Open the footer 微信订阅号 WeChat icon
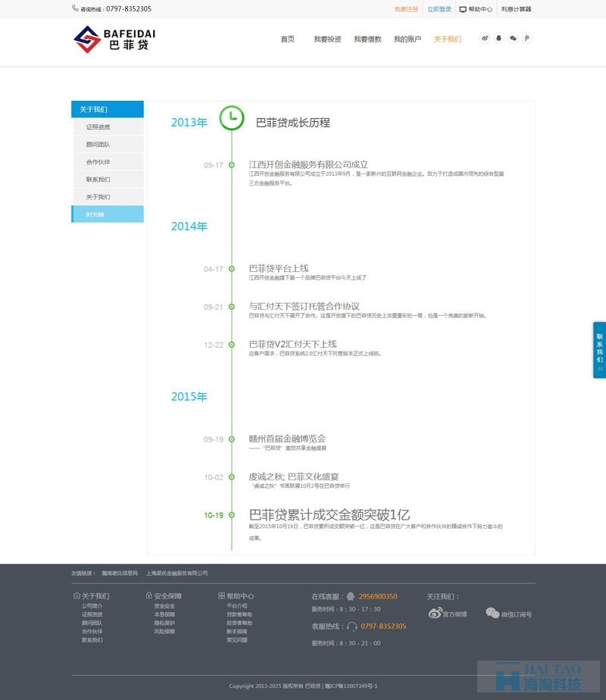This screenshot has height=700, width=606. point(492,613)
